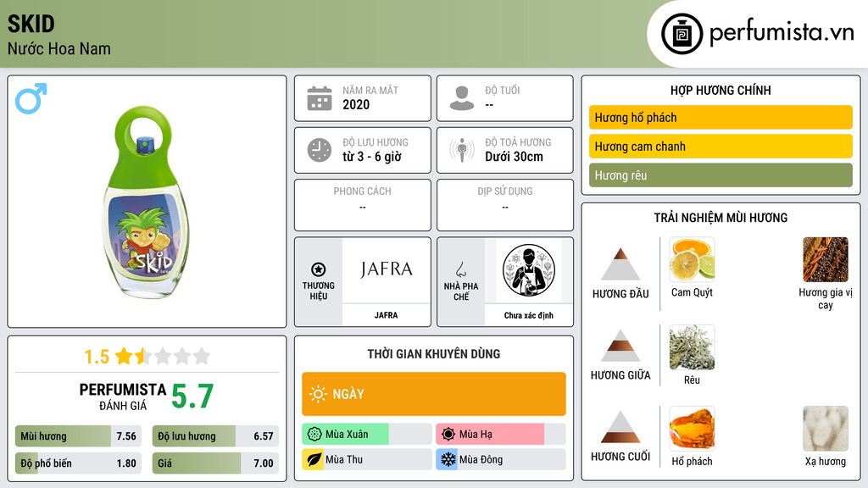Click the 'JAFRA' caption under the logo
This screenshot has height=488, width=868.
(386, 315)
